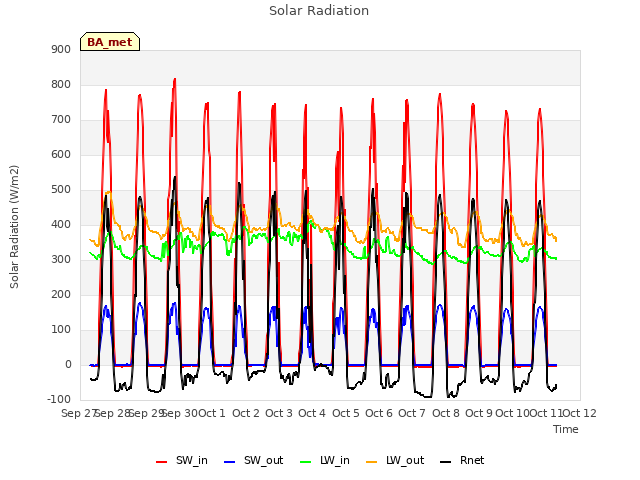The height and width of the screenshot is (480, 640).
Task: Click the 700 y-axis tick label
Action: 61,120
